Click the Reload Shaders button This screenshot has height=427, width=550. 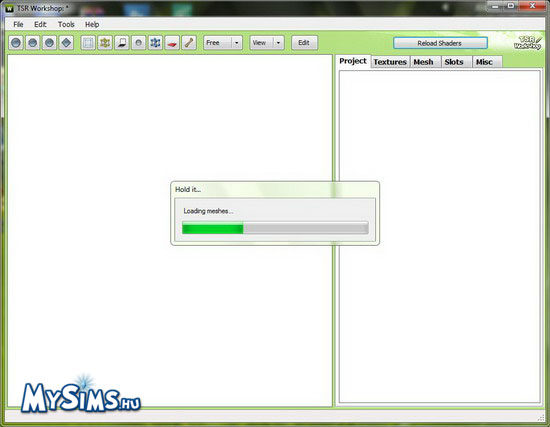pos(440,43)
